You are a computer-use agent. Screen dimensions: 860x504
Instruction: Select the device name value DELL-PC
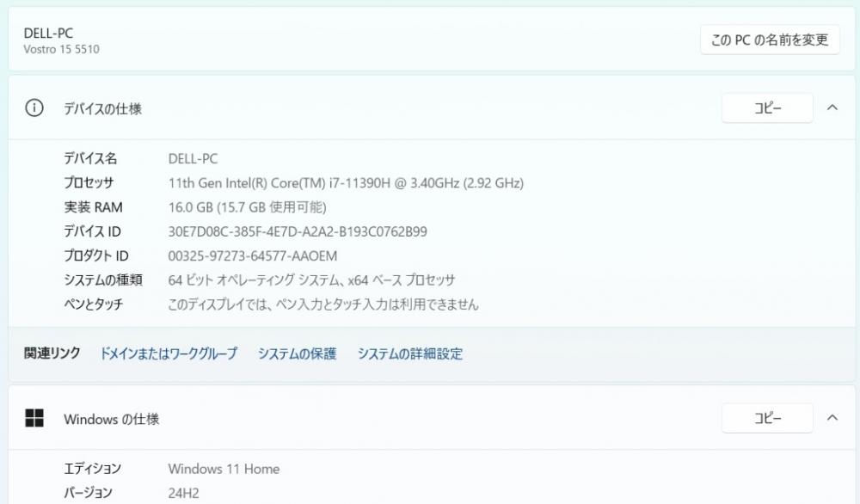(193, 159)
